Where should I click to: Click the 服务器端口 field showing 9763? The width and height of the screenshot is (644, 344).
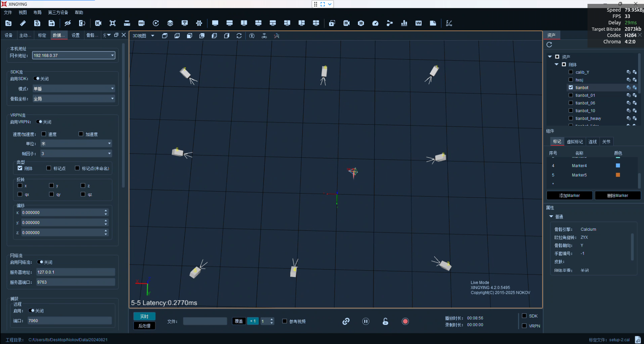coord(76,282)
